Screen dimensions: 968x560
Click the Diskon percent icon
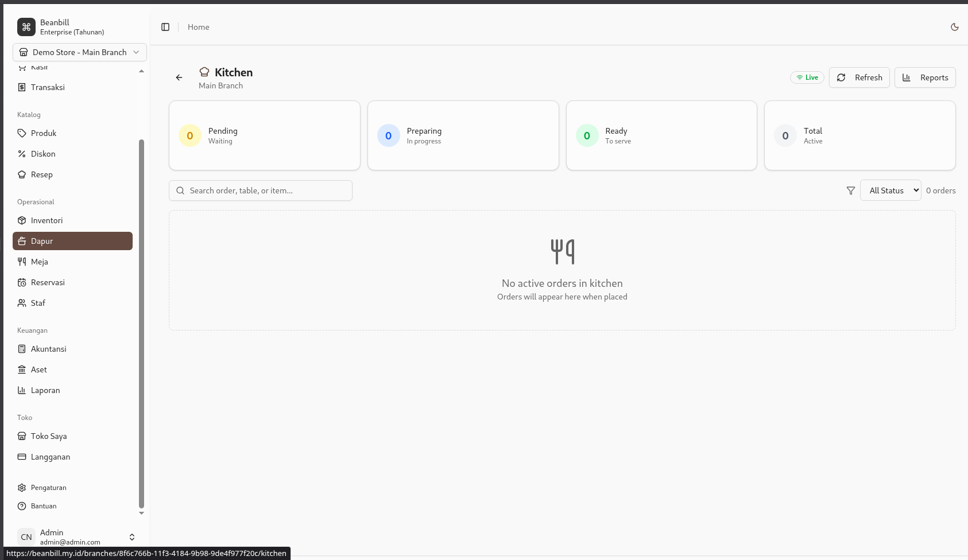coord(22,154)
